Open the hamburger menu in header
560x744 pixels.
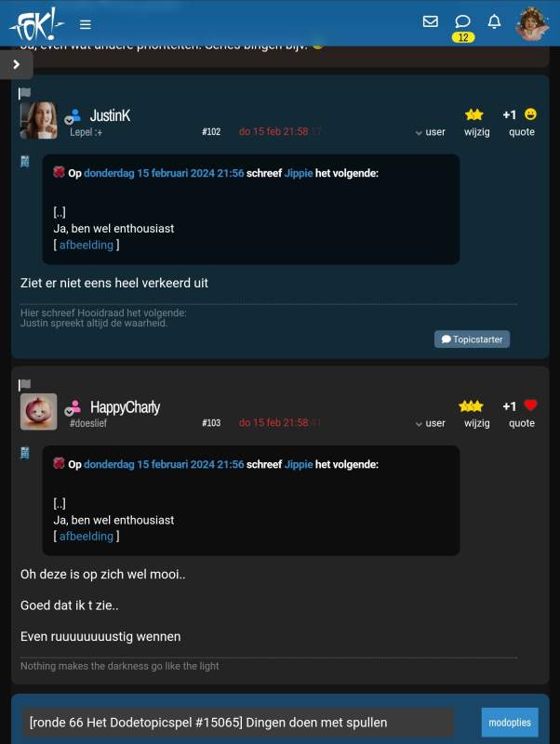pos(86,24)
